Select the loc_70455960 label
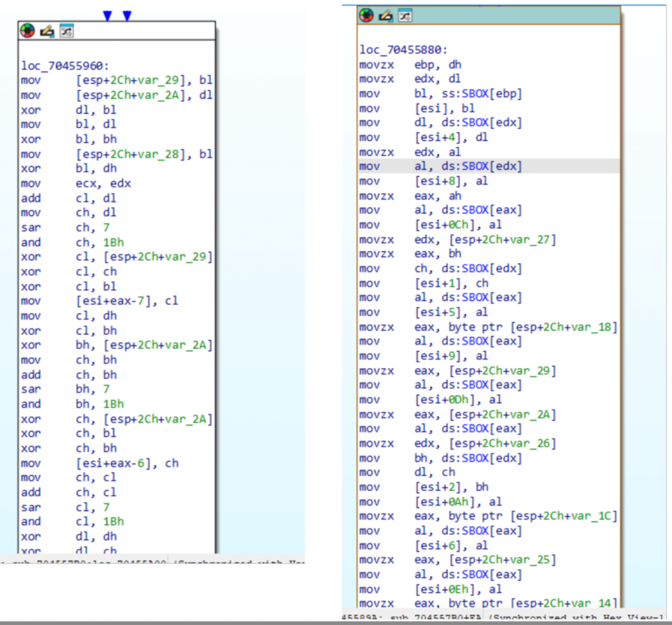 63,66
